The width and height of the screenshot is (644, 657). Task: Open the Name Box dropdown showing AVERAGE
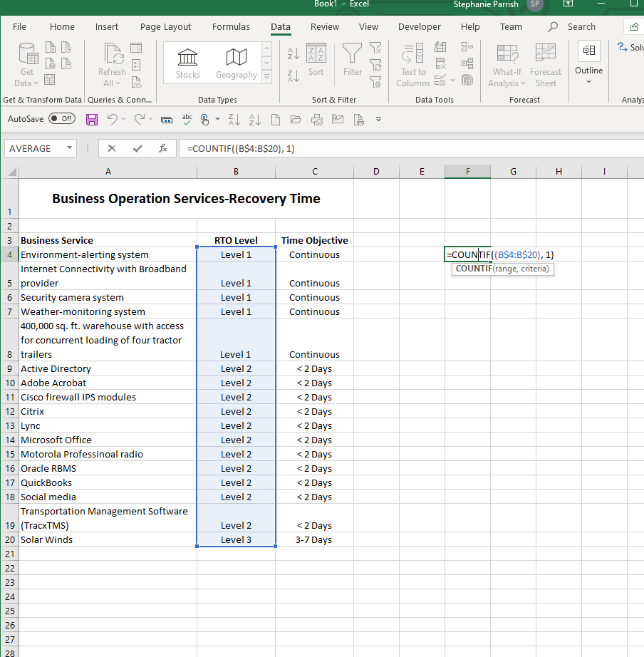point(68,148)
